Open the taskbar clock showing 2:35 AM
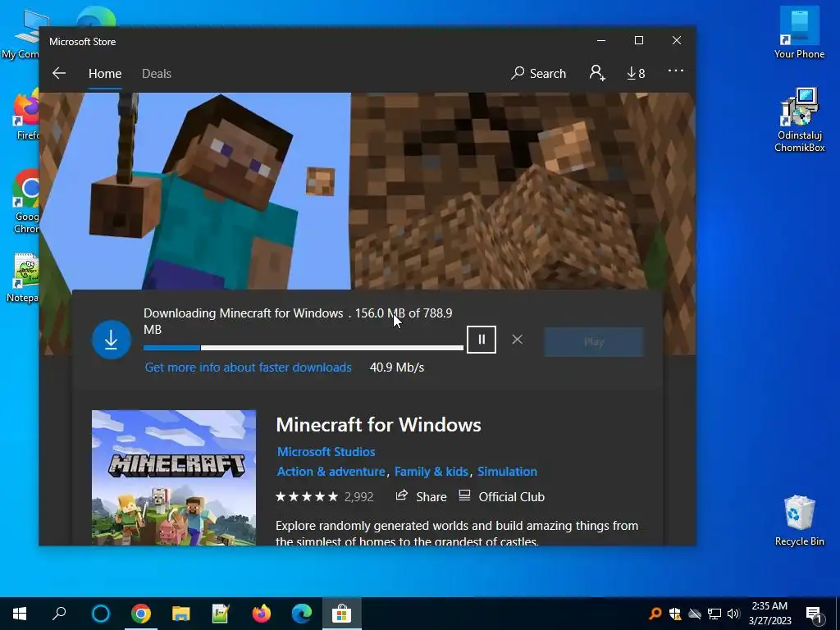Viewport: 840px width, 630px height. (x=769, y=614)
